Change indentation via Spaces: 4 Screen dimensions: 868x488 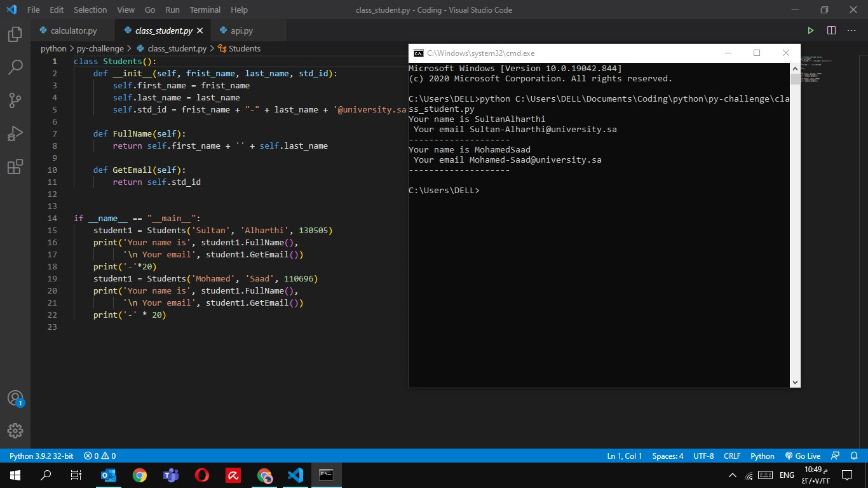[x=668, y=456]
